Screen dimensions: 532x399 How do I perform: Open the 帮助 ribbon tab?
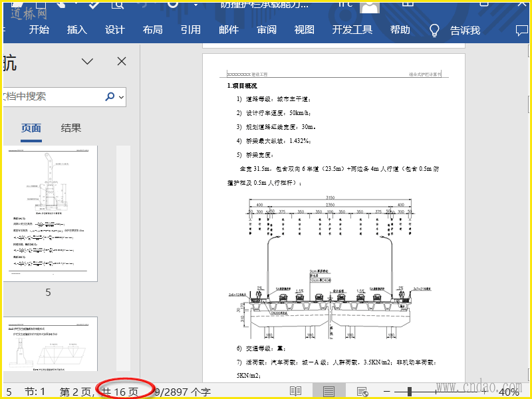coord(400,30)
